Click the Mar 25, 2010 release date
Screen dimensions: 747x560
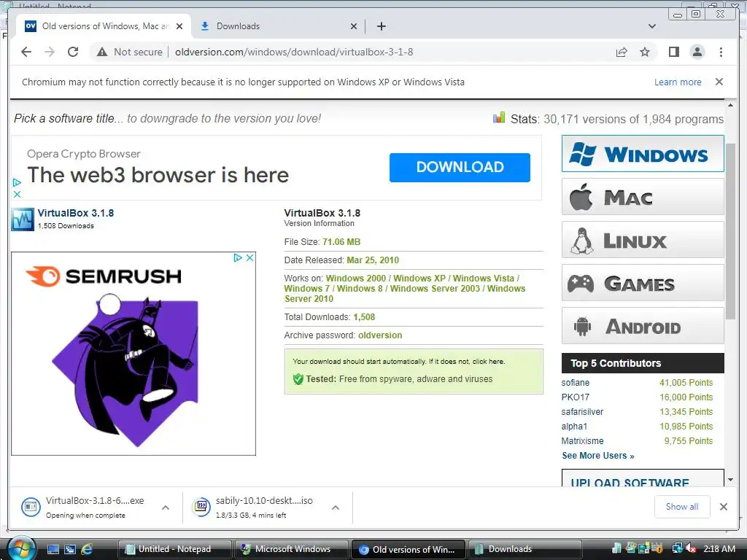(x=373, y=260)
